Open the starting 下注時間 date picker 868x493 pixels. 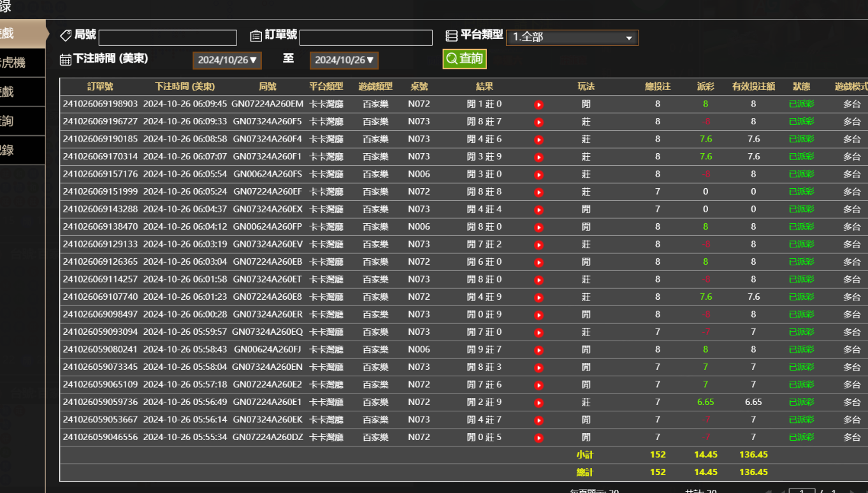(227, 60)
